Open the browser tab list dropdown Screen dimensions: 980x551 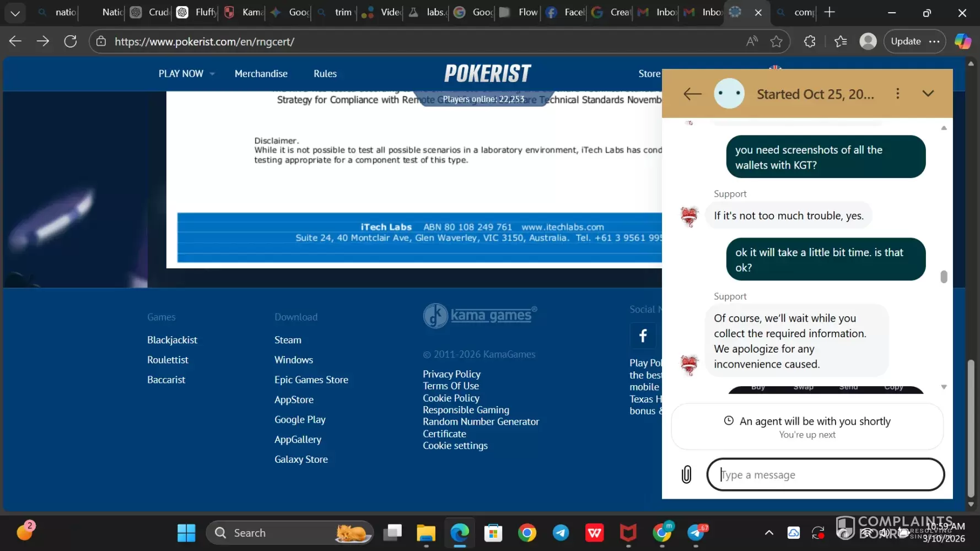click(15, 13)
